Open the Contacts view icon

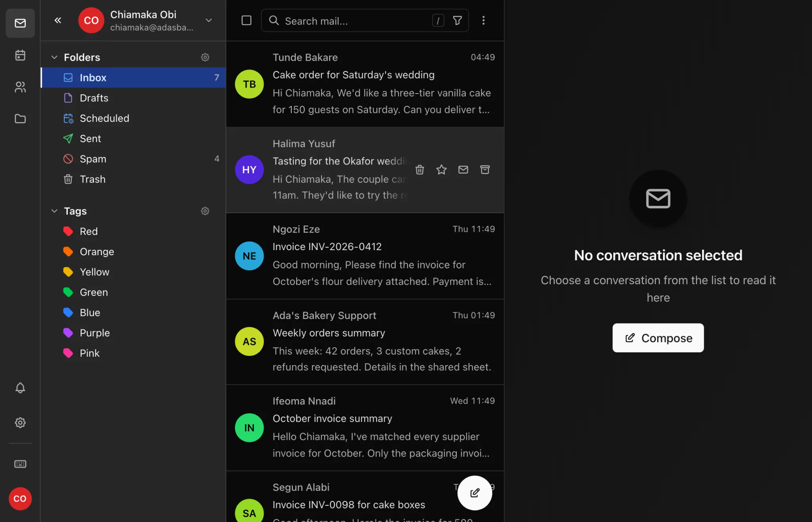coord(20,87)
